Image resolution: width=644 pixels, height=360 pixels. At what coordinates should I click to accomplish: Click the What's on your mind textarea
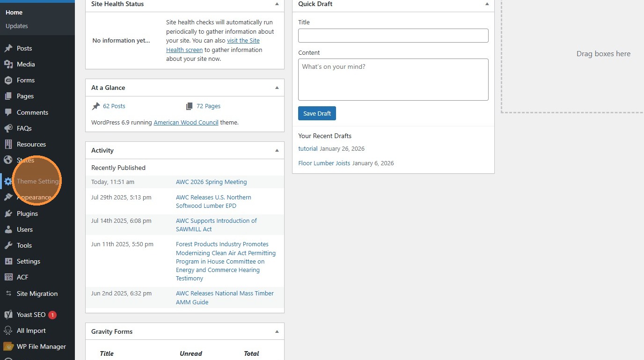point(393,79)
